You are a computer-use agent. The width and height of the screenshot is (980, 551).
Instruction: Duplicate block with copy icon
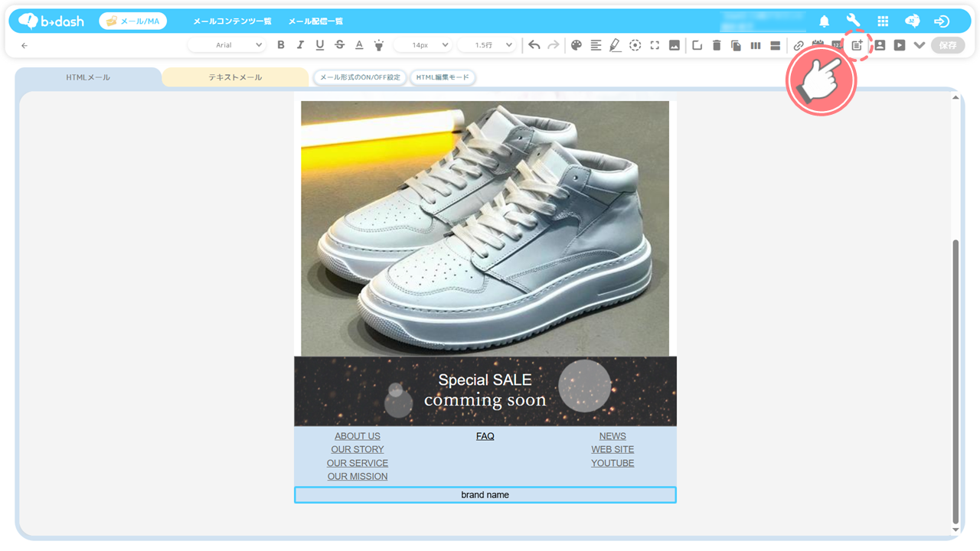tap(736, 45)
